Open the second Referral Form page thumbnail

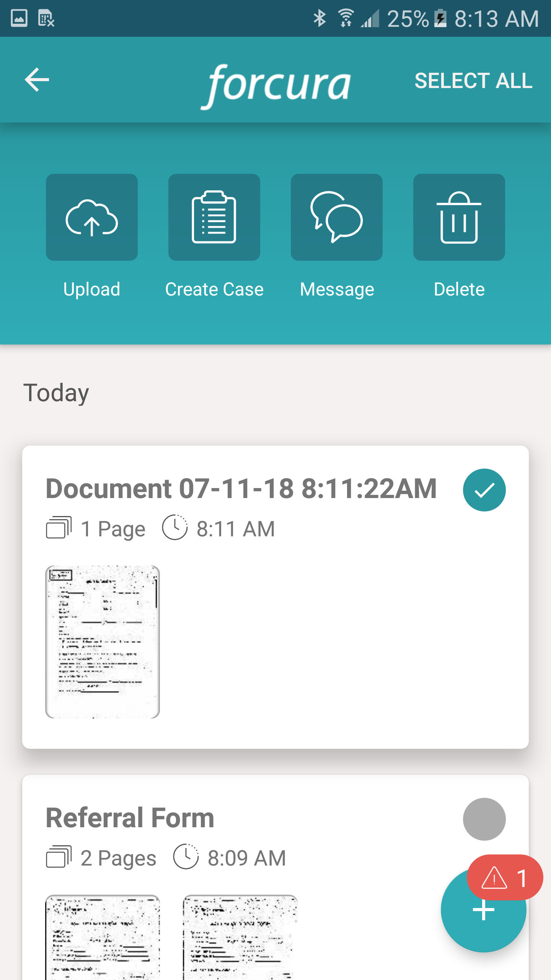coord(240,937)
